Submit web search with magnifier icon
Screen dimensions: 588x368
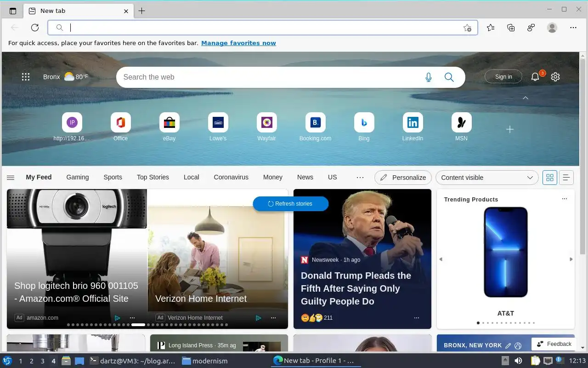[x=449, y=77]
